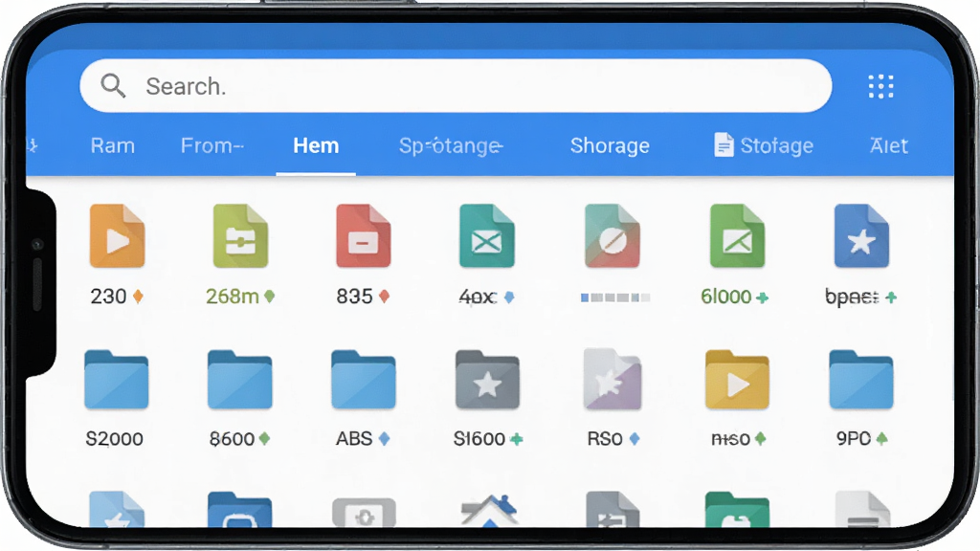Click the 268m file name label

[233, 297]
